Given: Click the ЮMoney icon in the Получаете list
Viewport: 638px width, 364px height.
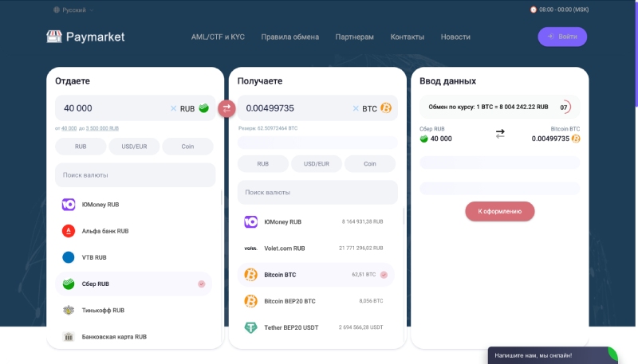Looking at the screenshot, I should coord(250,221).
